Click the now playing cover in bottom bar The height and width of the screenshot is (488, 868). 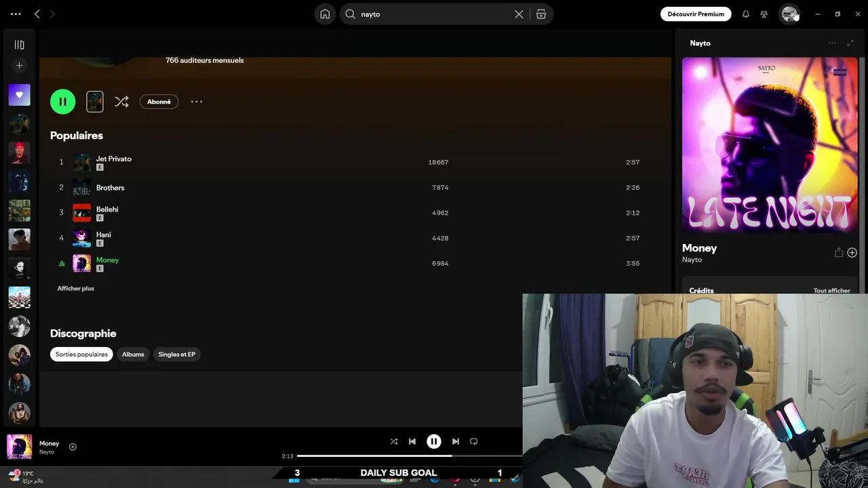(x=19, y=447)
